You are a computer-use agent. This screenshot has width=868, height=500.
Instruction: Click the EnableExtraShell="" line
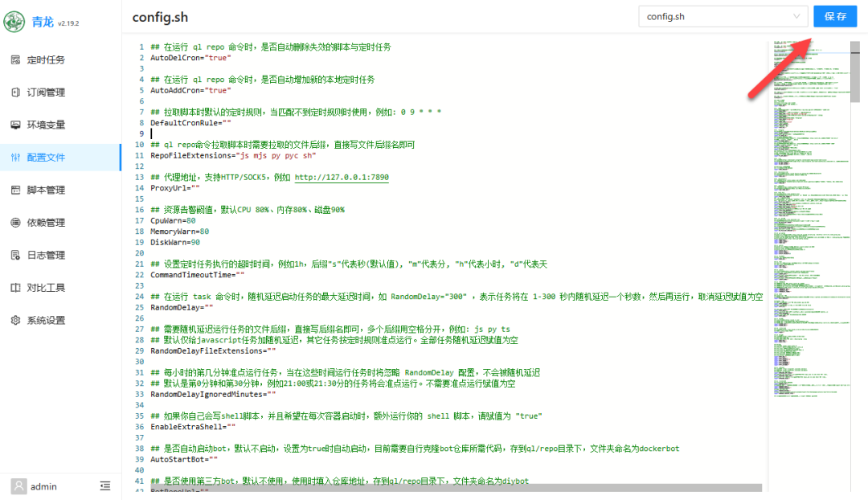[193, 427]
